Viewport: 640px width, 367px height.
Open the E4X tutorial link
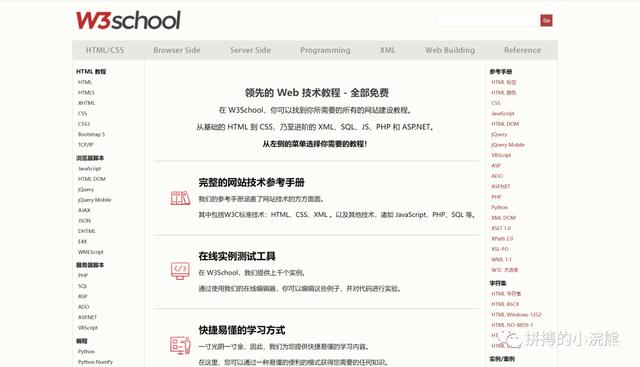click(x=82, y=241)
